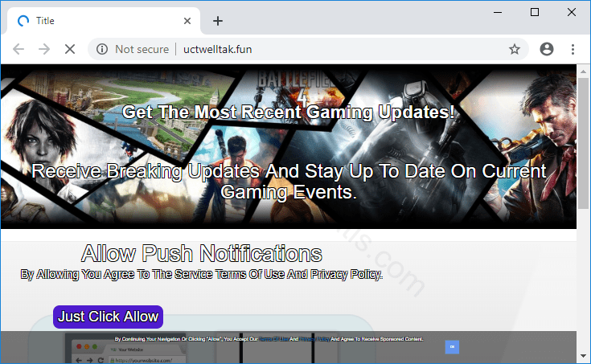
Task: Click the blue OK button in banner
Action: point(452,346)
